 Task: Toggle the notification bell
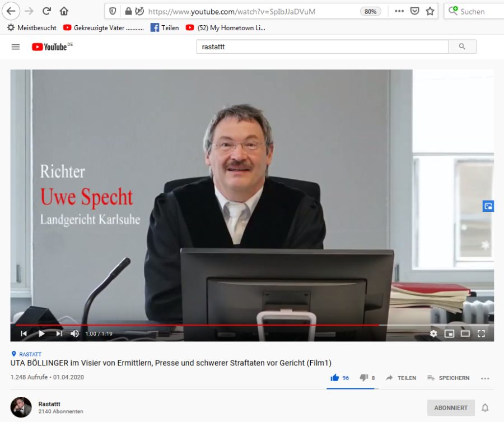click(x=485, y=408)
